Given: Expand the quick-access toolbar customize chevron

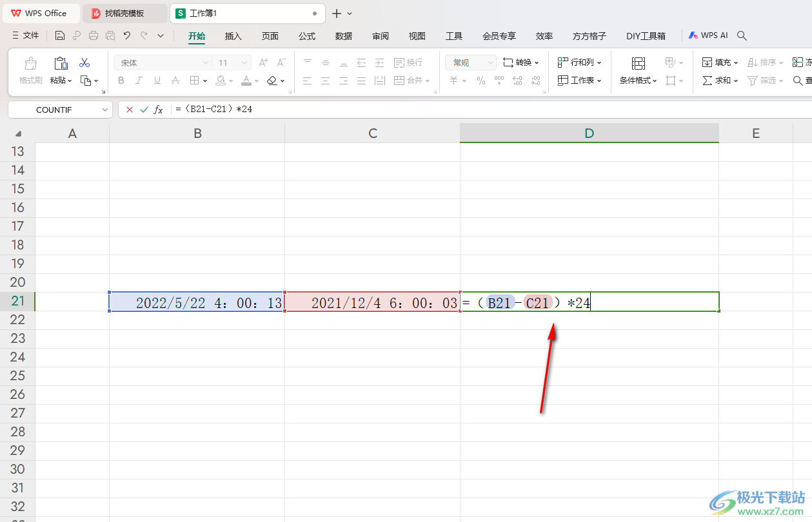Looking at the screenshot, I should point(161,36).
